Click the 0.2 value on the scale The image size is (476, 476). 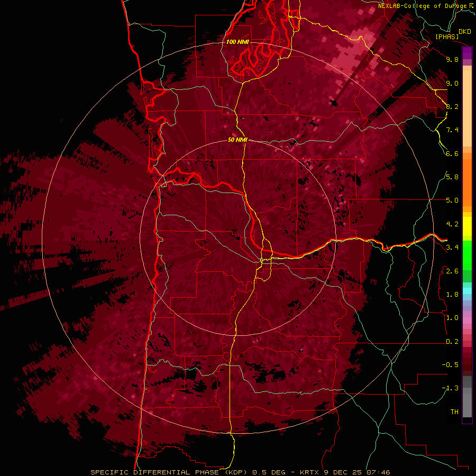[x=452, y=342]
